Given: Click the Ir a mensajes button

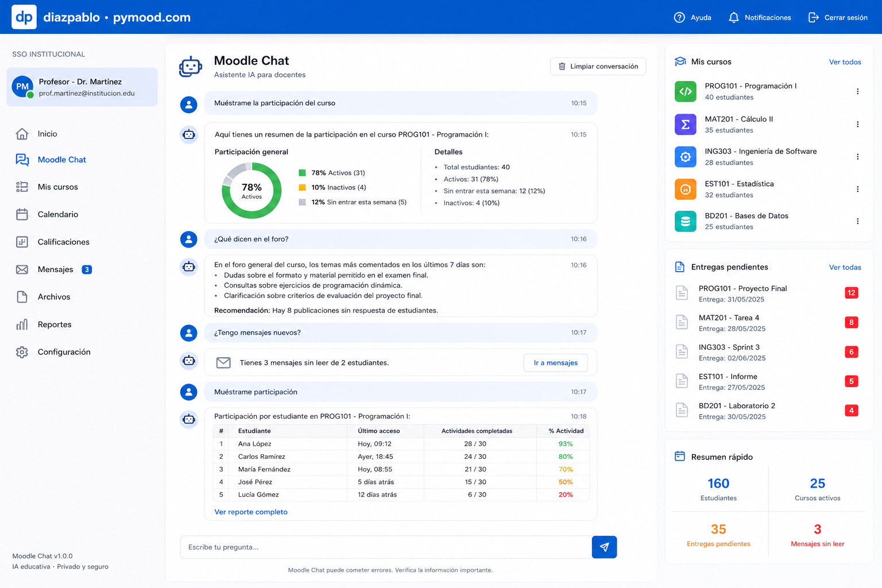Looking at the screenshot, I should [555, 363].
